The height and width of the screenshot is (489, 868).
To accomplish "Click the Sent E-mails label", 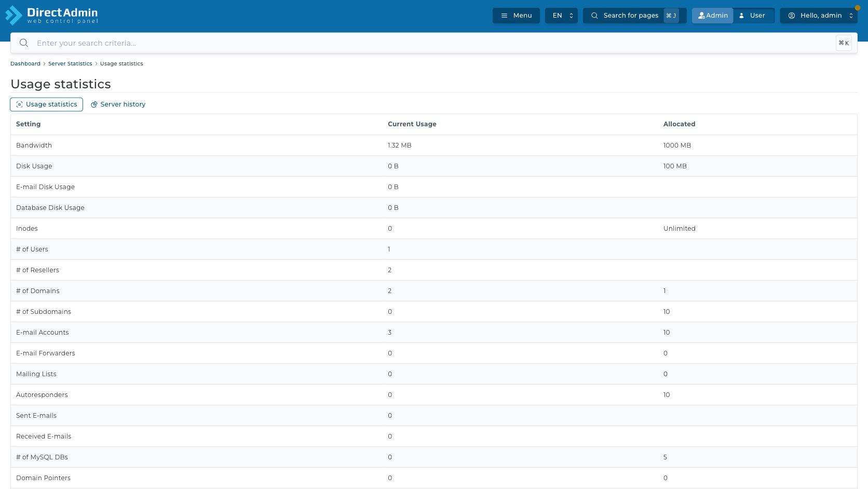I will 36,416.
